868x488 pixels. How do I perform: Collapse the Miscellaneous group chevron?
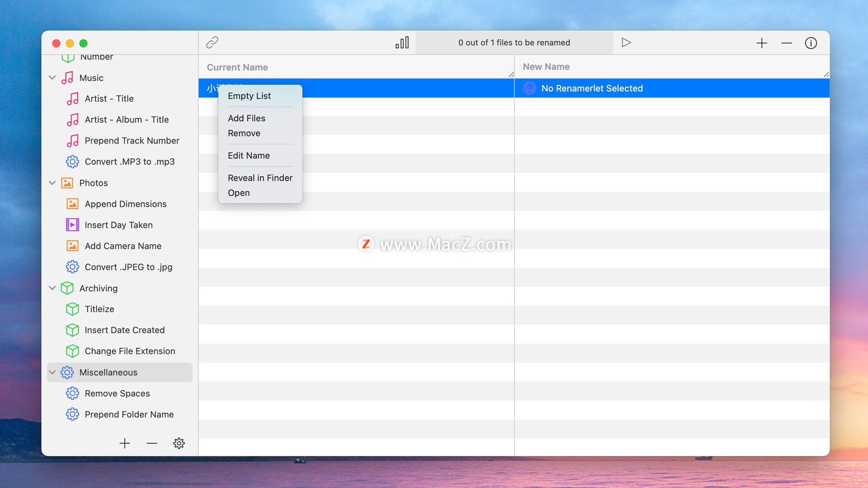52,372
